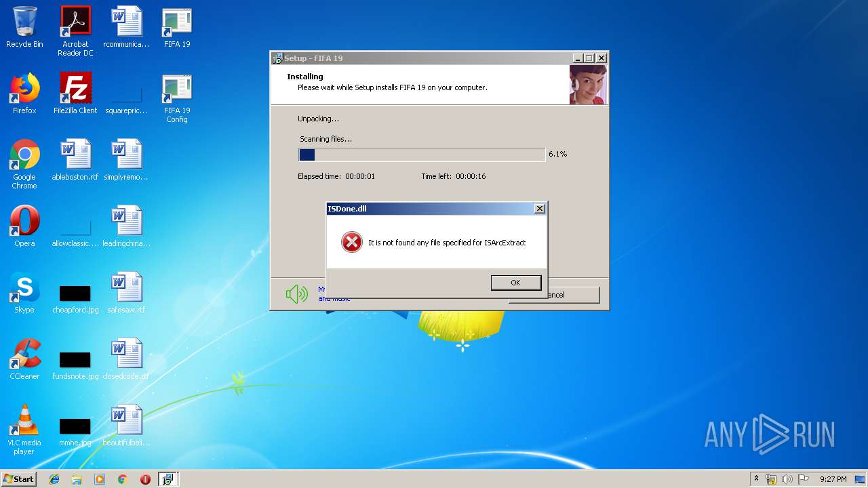Click the Elapsed time 00:00:01 value

pyautogui.click(x=360, y=176)
